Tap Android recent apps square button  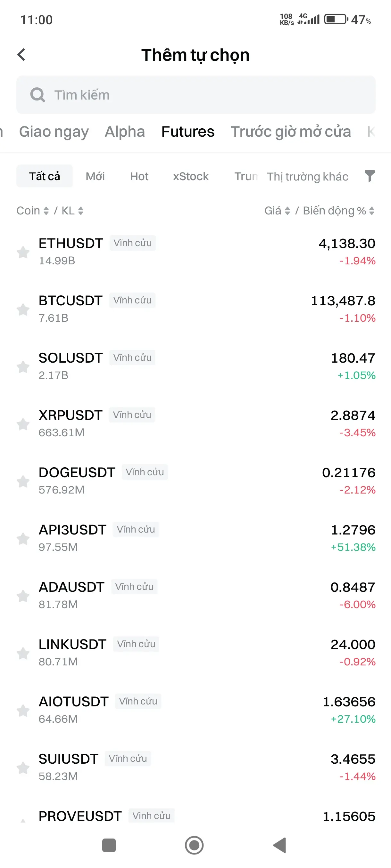109,845
